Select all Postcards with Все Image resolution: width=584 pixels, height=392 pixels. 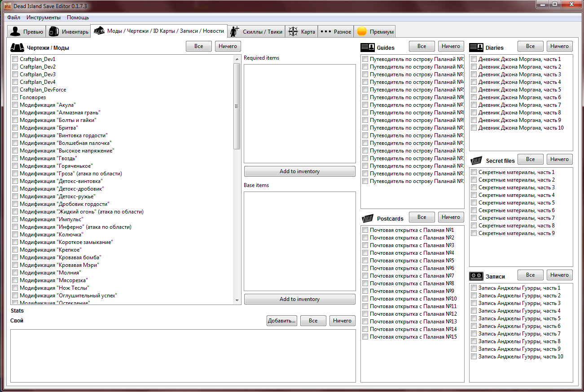pos(422,217)
